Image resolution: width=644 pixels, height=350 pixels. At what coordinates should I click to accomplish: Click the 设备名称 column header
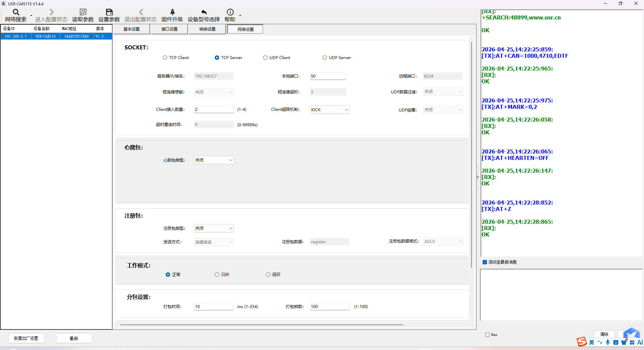click(x=45, y=29)
